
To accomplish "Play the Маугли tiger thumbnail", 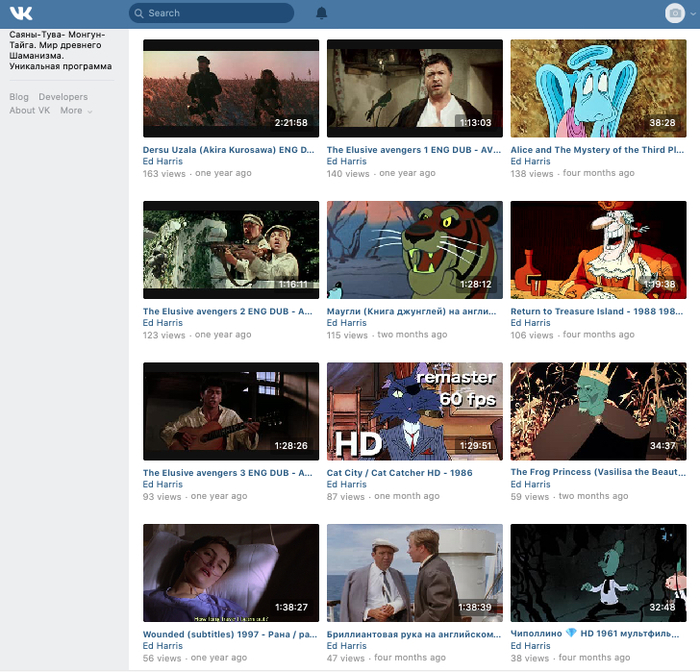I will 415,250.
